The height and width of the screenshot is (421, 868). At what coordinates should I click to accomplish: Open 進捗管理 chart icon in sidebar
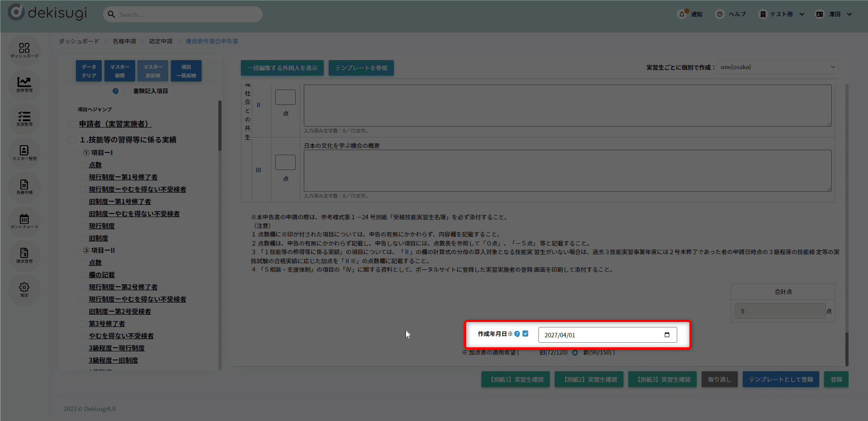point(24,84)
